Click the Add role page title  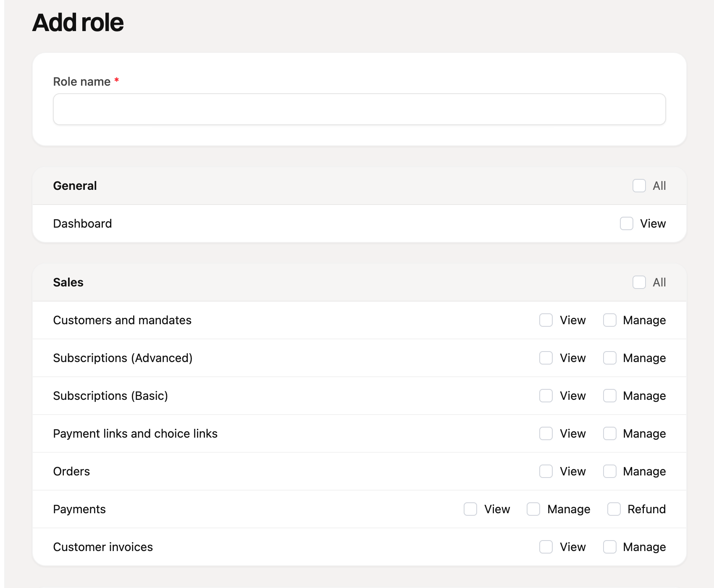(x=78, y=22)
